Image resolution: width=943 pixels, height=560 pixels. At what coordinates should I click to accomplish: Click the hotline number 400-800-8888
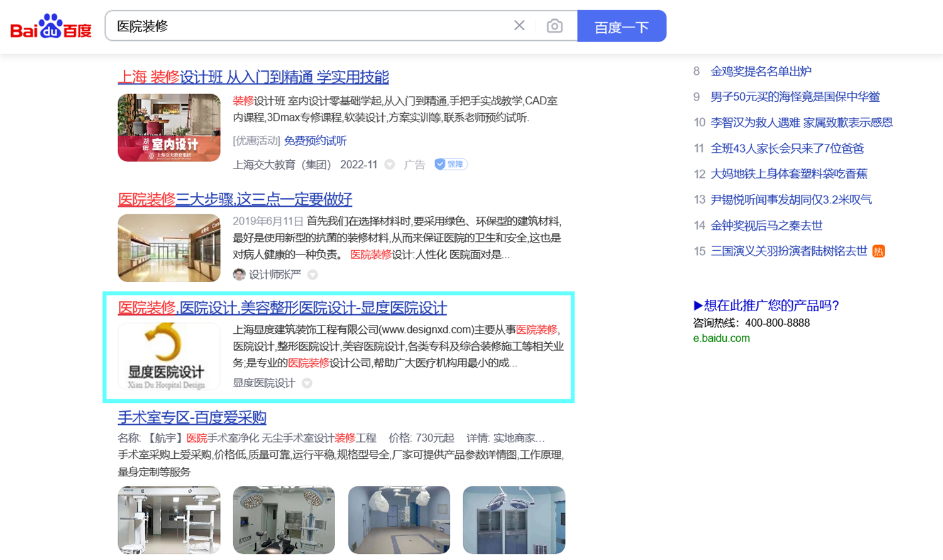coord(777,323)
